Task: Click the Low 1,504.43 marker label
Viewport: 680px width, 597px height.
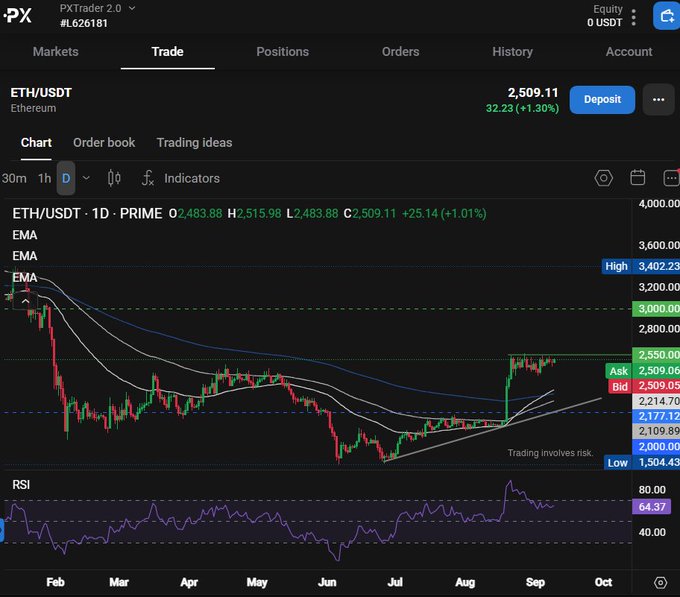Action: (x=642, y=462)
